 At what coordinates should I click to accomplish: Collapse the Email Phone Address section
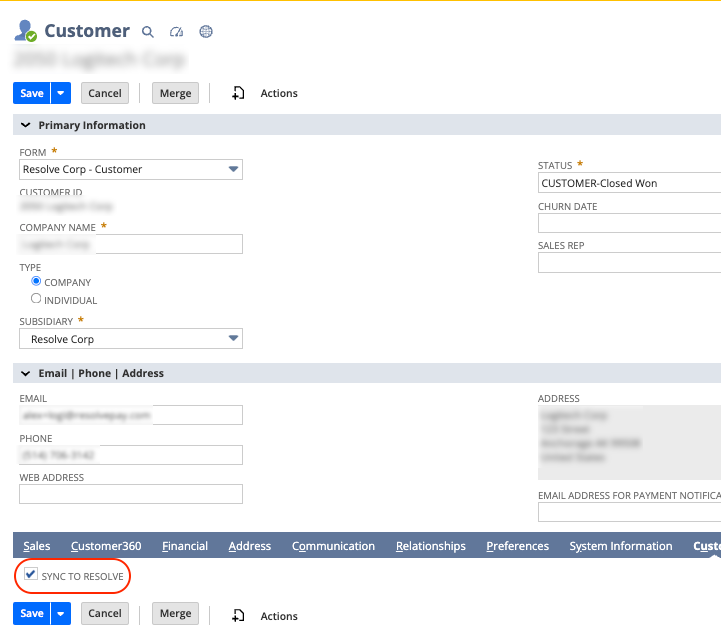[x=25, y=374]
